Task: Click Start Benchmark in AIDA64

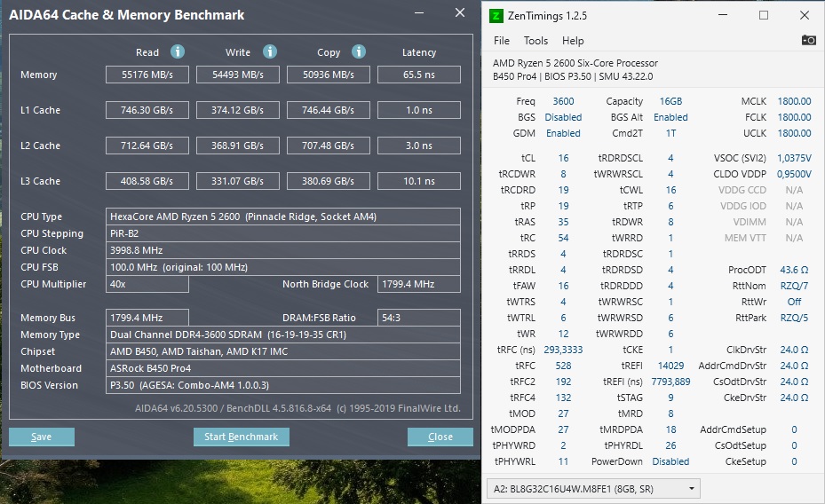Action: point(241,437)
